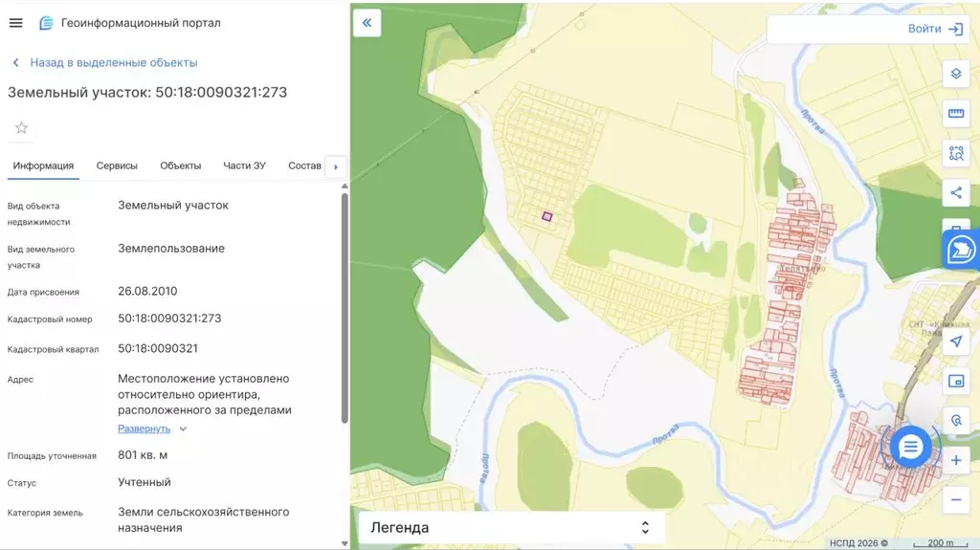Switch to the Сервисы tab
This screenshot has height=550, width=980.
click(x=117, y=165)
